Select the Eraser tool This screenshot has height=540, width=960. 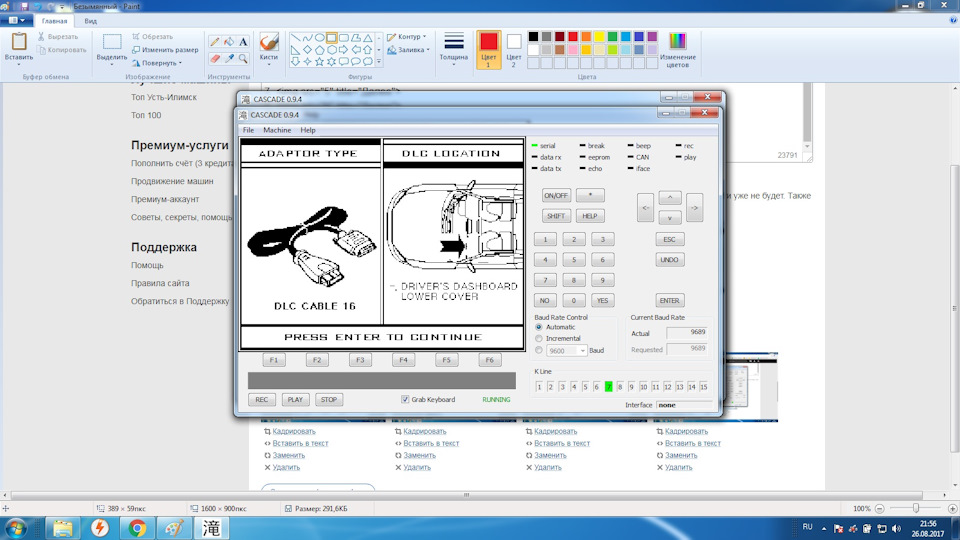[214, 58]
